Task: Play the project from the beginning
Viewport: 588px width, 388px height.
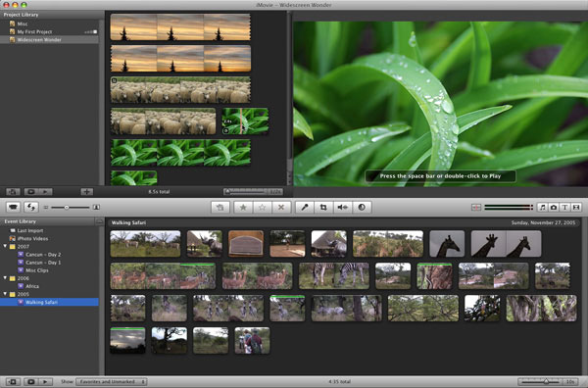Action: pos(45,192)
